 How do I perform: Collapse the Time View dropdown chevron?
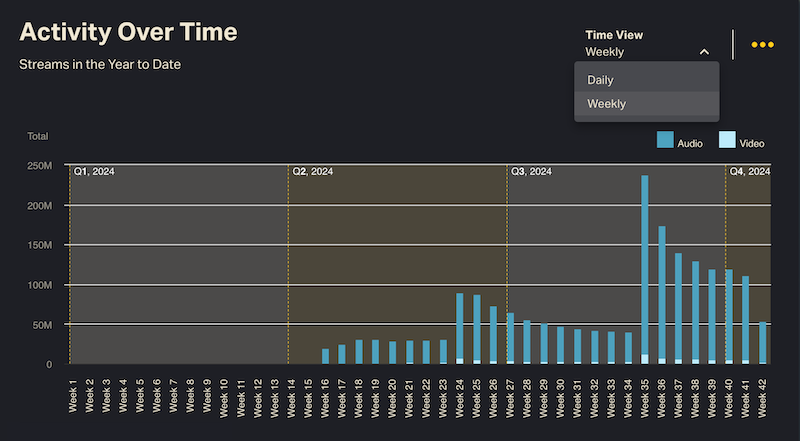705,51
